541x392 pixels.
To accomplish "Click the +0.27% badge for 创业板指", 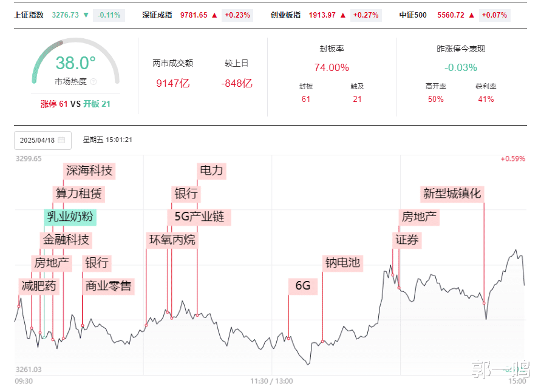I will coord(366,15).
